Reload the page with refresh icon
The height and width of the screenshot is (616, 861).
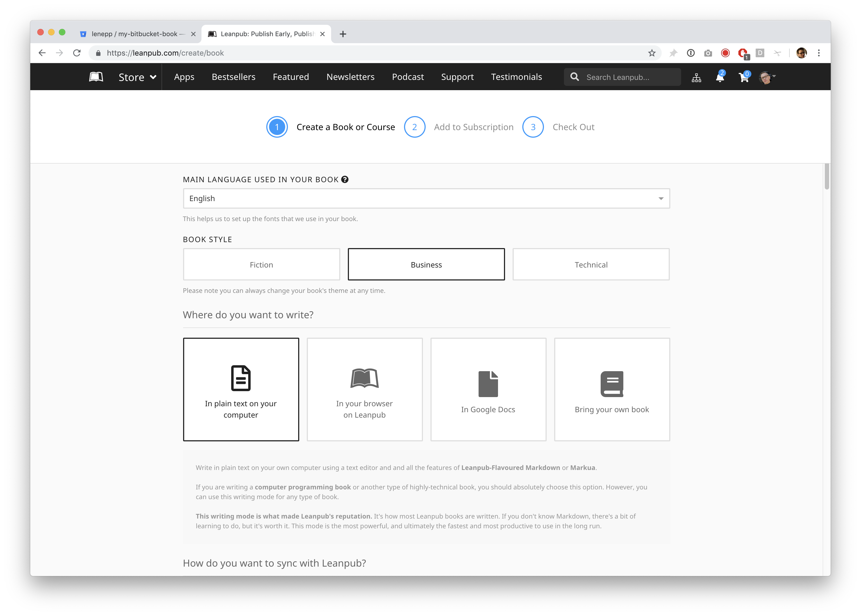(77, 53)
